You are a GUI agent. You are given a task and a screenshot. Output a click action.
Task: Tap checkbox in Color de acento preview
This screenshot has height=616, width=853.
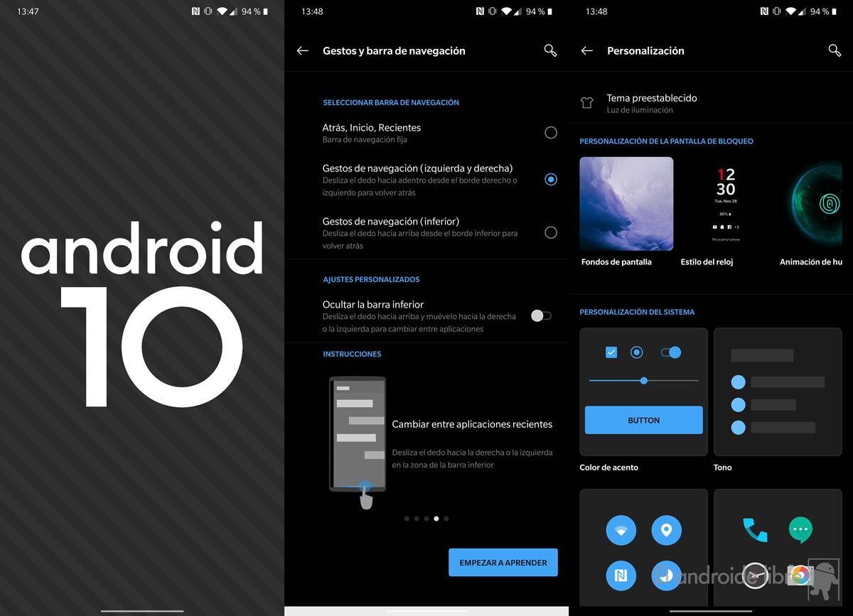tap(611, 352)
